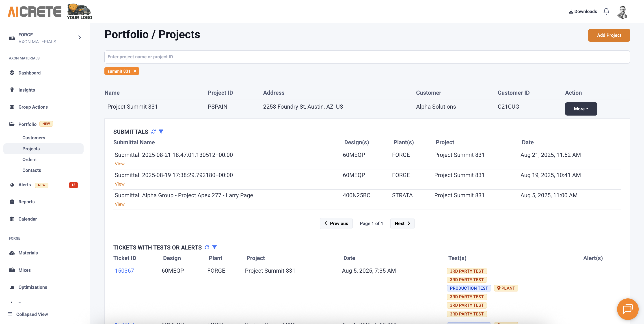This screenshot has width=644, height=324.
Task: Expand the FORGE plant selector chevron
Action: [80, 37]
